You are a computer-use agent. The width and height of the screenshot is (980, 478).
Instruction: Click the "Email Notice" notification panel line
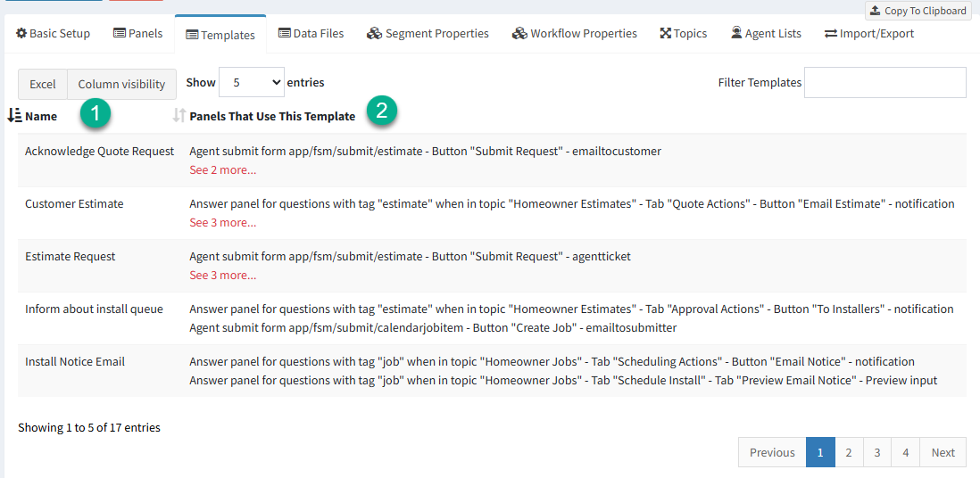click(552, 361)
